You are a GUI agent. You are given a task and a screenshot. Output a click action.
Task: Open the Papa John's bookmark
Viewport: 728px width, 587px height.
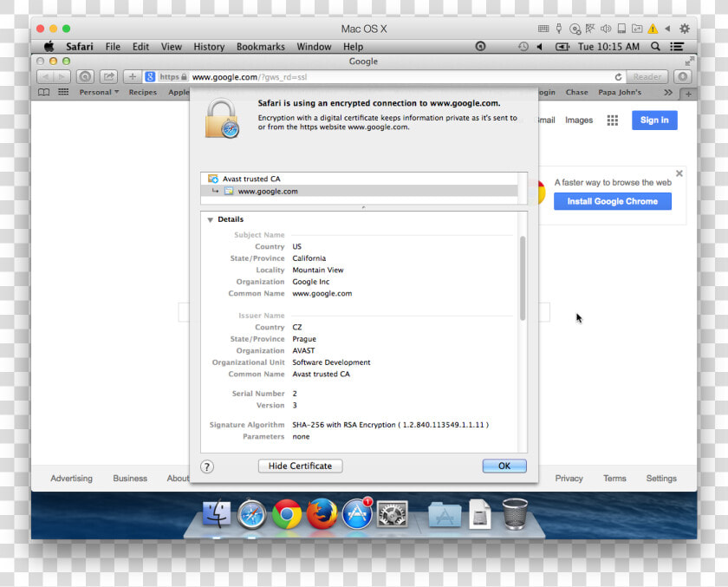coord(620,92)
